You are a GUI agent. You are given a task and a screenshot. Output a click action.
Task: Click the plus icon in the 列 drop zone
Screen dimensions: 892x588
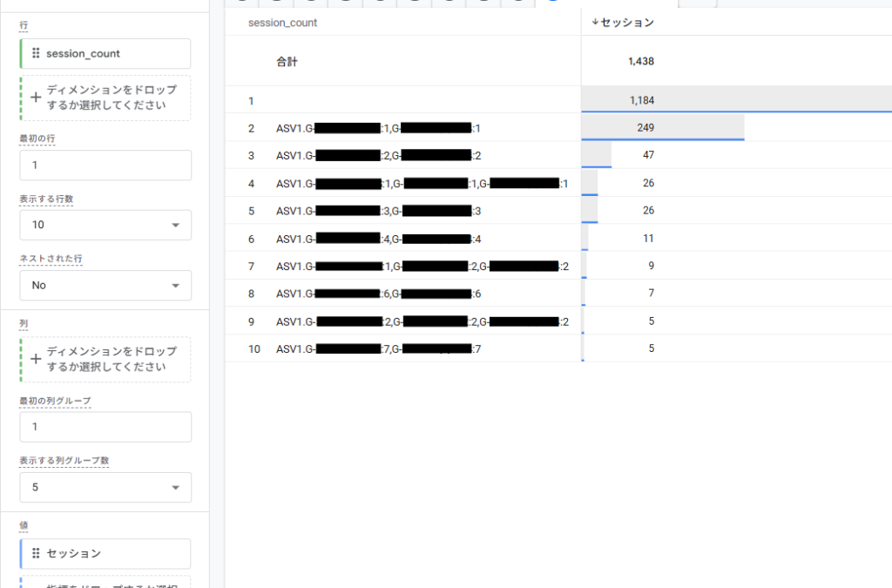coord(37,359)
